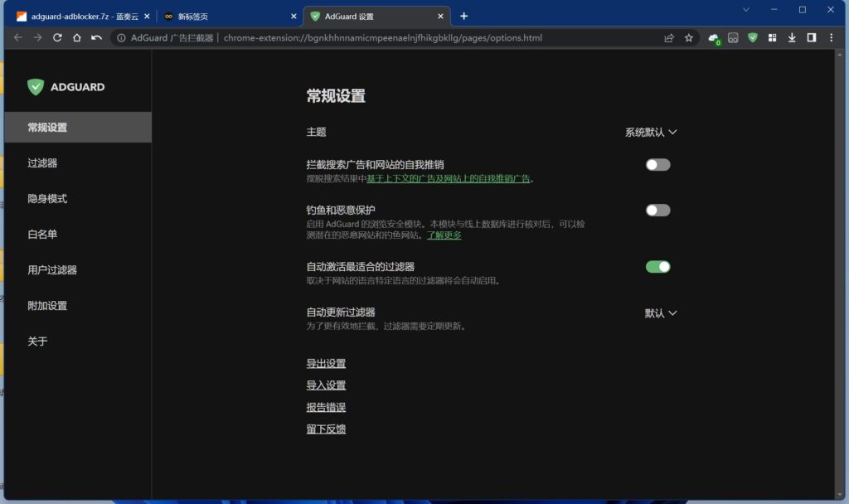Image resolution: width=849 pixels, height=504 pixels.
Task: Switch to the 新标签页 tab
Action: pos(230,17)
